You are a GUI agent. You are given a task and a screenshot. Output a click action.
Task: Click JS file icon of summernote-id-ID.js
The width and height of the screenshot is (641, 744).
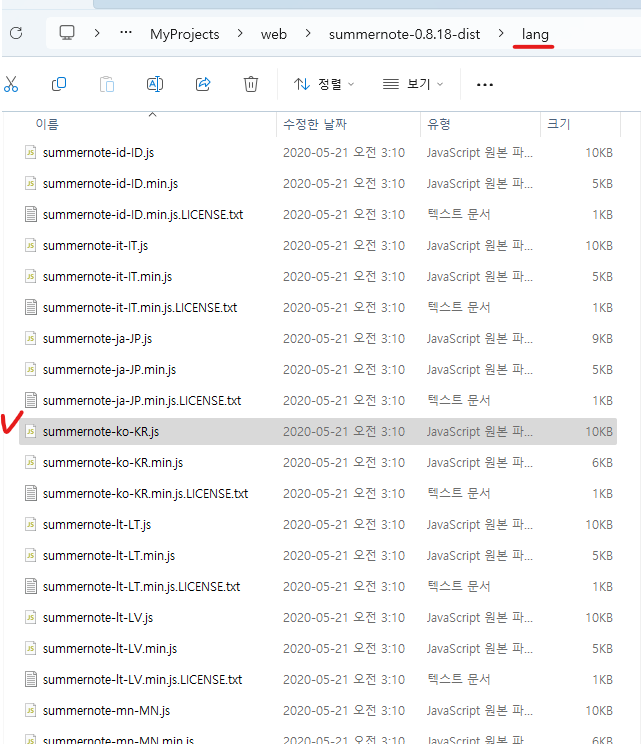point(30,152)
